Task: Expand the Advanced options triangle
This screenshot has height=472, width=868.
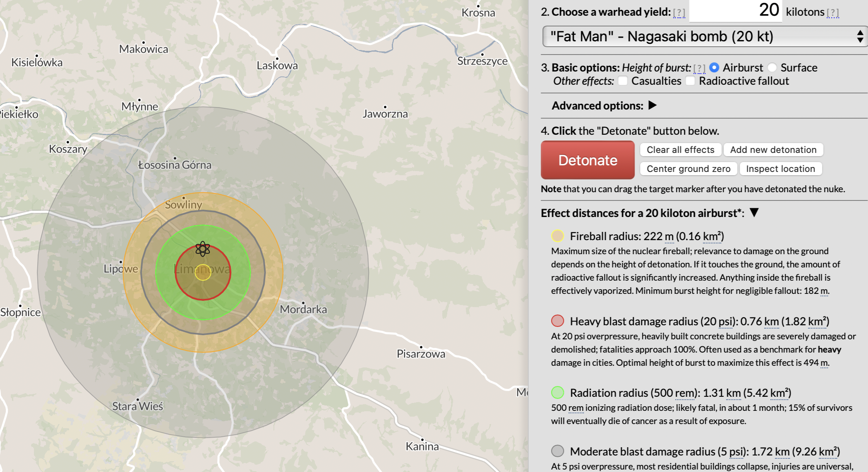Action: 652,105
